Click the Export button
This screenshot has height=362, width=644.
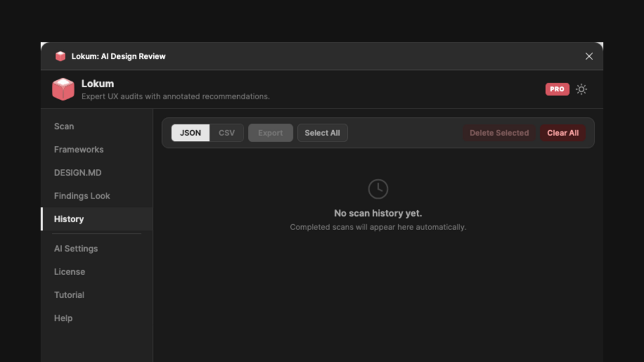pos(270,133)
